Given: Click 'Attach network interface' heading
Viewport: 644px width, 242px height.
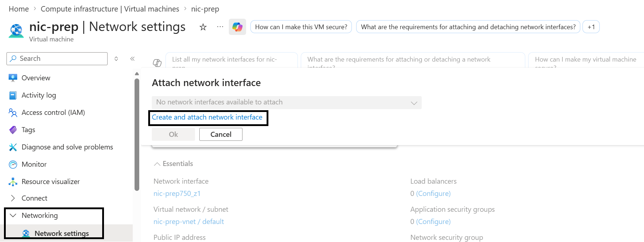Looking at the screenshot, I should [x=206, y=83].
